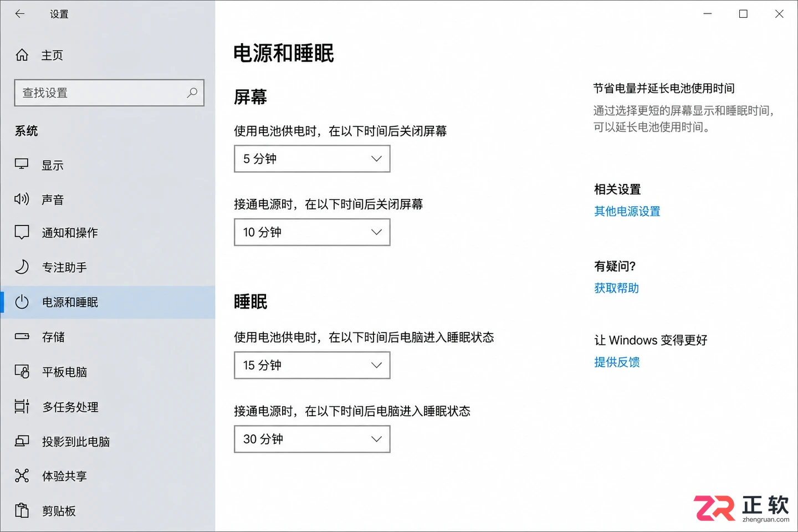Click the speech-bubble icon for 通知和操作
Viewport: 798px width, 532px height.
tap(22, 233)
